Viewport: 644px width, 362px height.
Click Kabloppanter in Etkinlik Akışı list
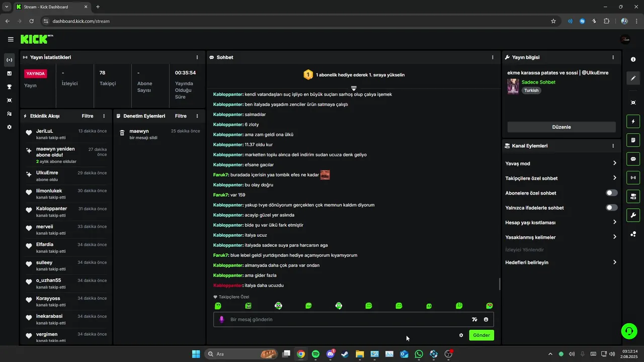click(x=51, y=209)
